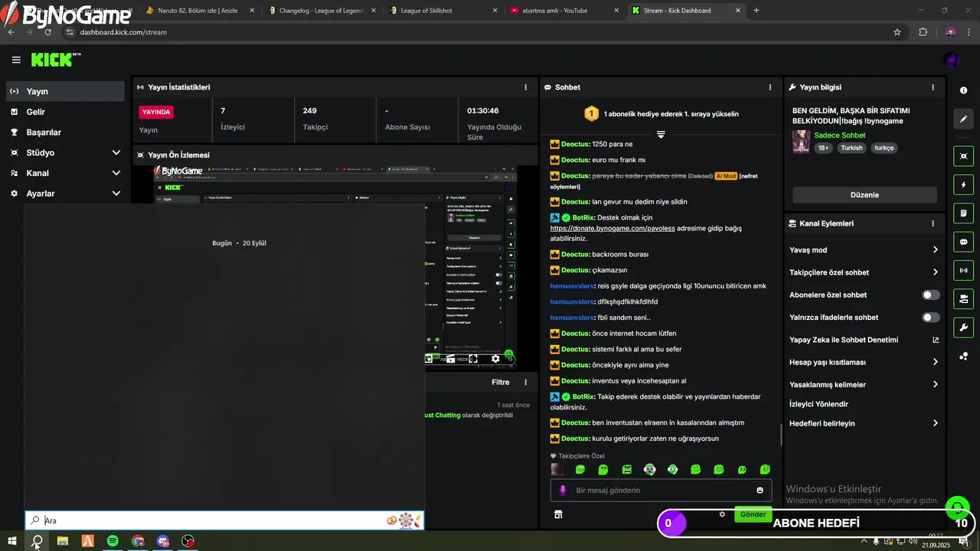Click the document icon in right sidebar
980x551 pixels.
coord(963,213)
